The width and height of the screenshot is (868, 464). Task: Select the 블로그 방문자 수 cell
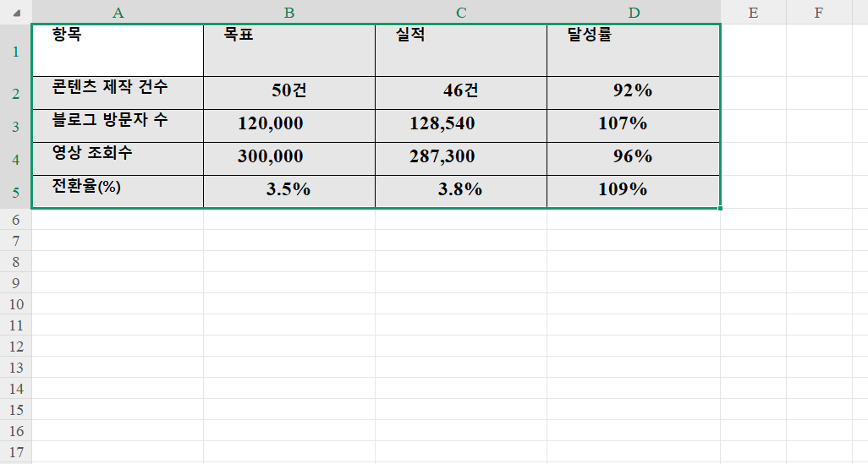[118, 126]
